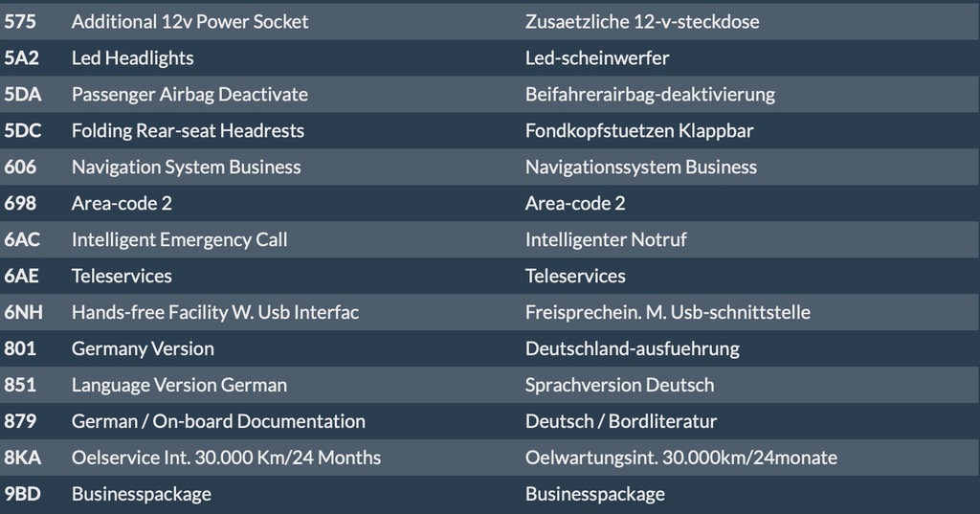Screen dimensions: 980x514
Task: Click "Oelwartungsint. 30.000km/24monate" cell
Action: (x=681, y=458)
